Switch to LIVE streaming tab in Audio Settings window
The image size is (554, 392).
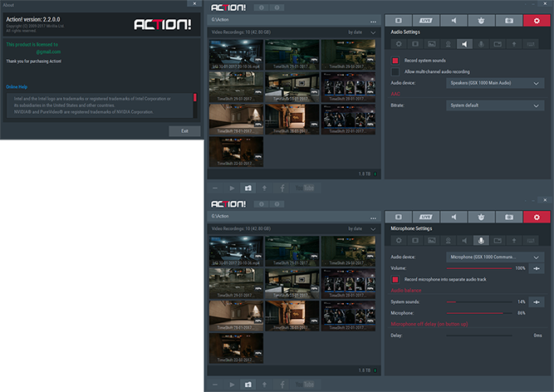coord(426,21)
